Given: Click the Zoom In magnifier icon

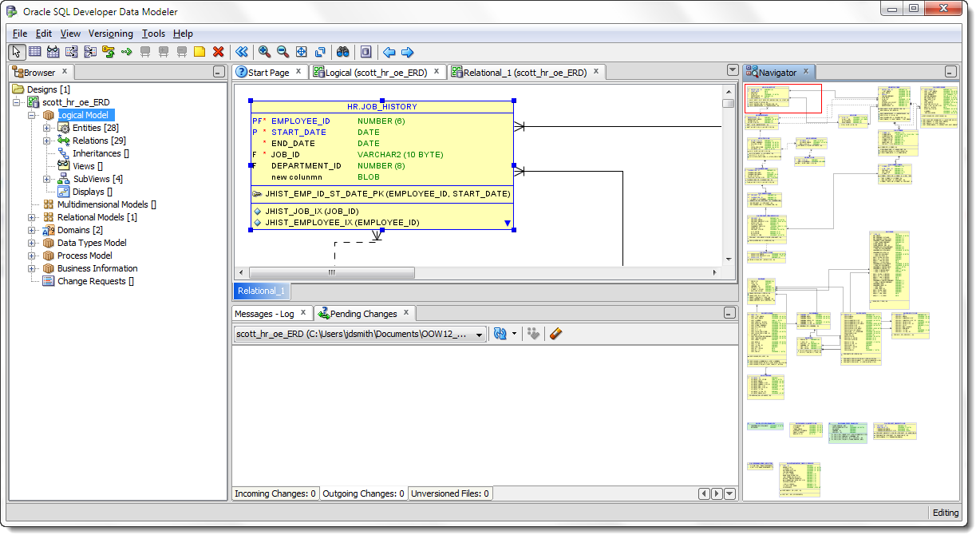Looking at the screenshot, I should 264,52.
